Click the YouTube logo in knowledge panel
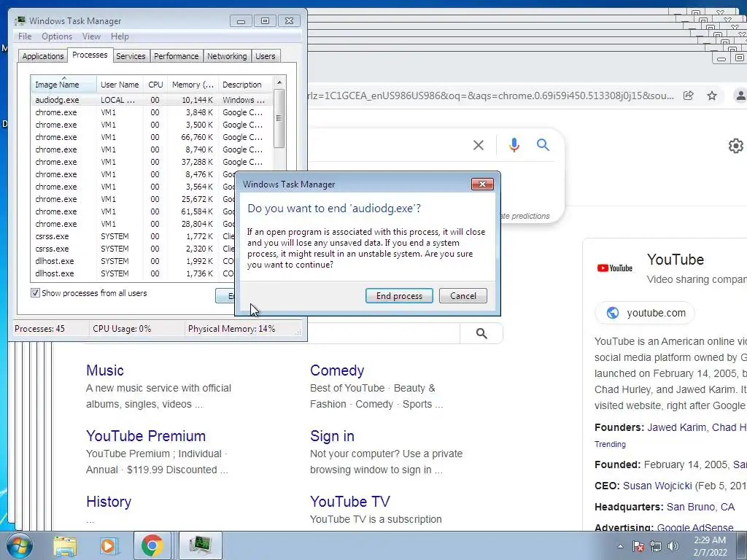The width and height of the screenshot is (747, 560). pos(614,268)
